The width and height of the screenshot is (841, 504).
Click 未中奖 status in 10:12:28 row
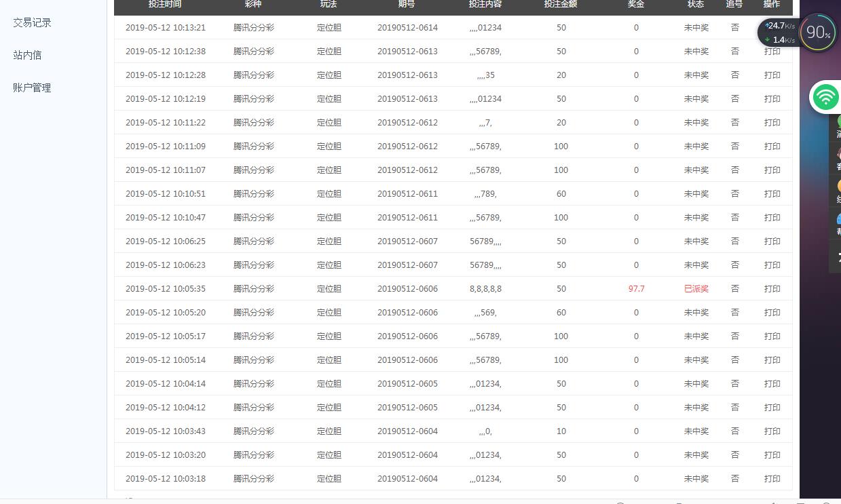click(x=696, y=75)
